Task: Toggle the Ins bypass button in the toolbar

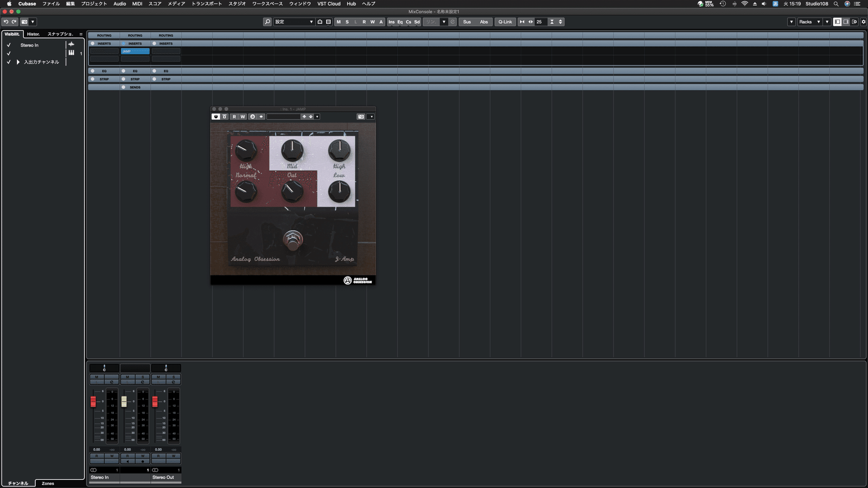Action: point(392,22)
